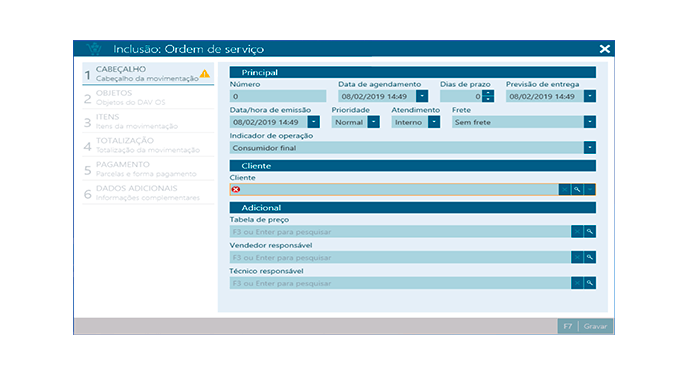This screenshot has width=689, height=375.
Task: Expand the Cliente field dropdown arrow
Action: tap(590, 189)
